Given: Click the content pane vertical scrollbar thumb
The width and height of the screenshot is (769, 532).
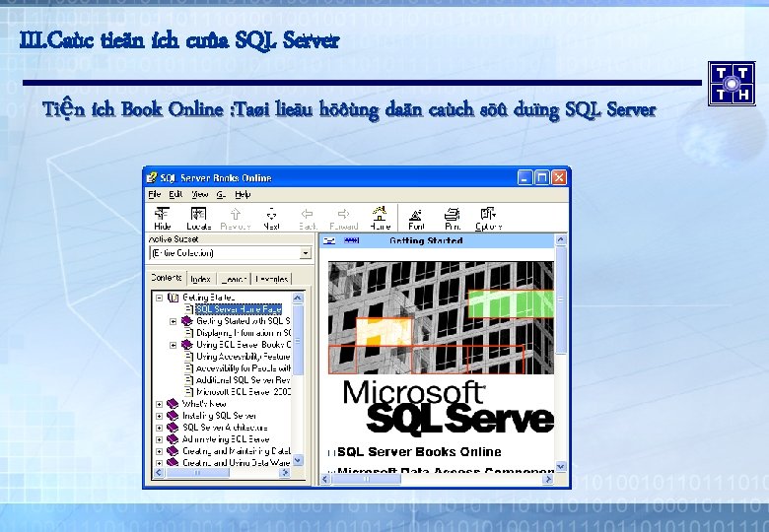Looking at the screenshot, I should click(x=561, y=299).
